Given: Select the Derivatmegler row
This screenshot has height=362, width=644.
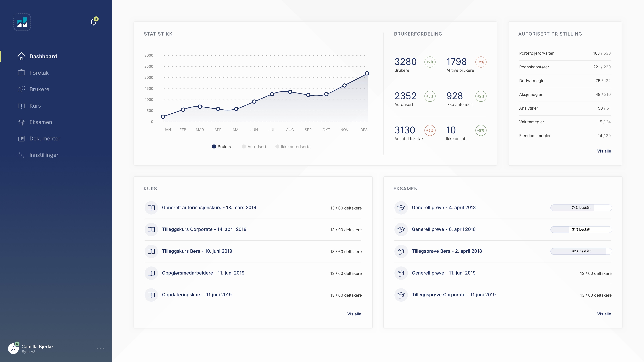Looking at the screenshot, I should [x=565, y=81].
